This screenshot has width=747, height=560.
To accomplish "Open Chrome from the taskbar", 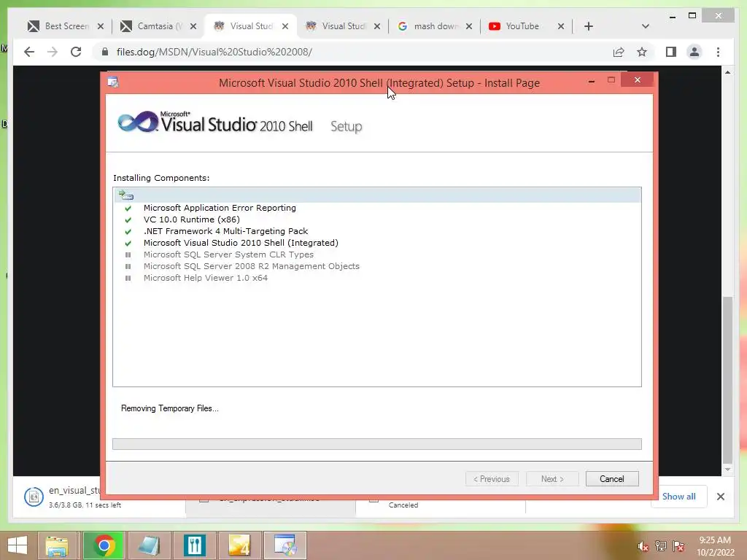I will (x=104, y=545).
